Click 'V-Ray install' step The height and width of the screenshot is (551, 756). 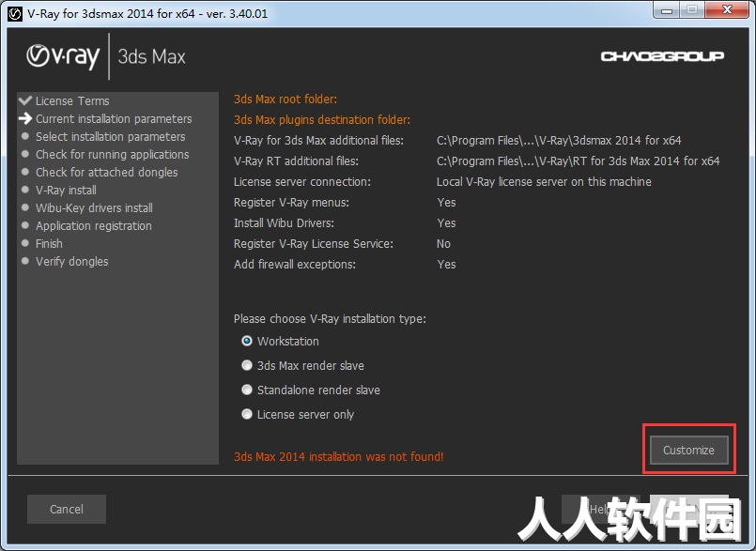[66, 190]
